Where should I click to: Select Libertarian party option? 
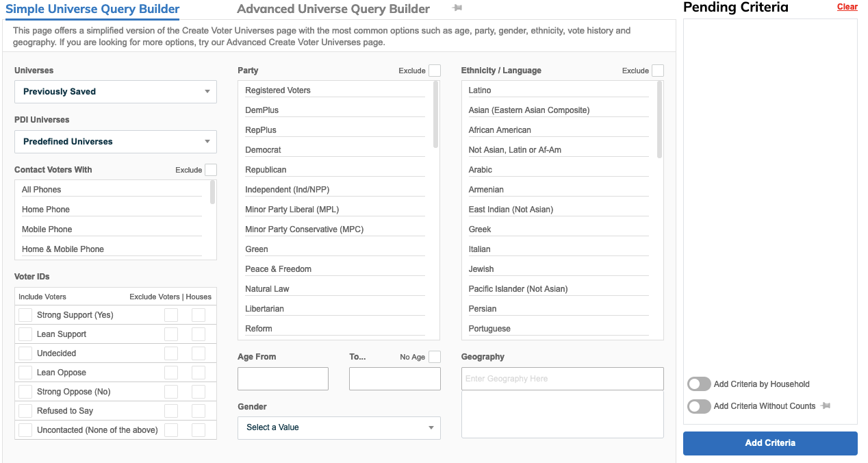click(x=335, y=309)
